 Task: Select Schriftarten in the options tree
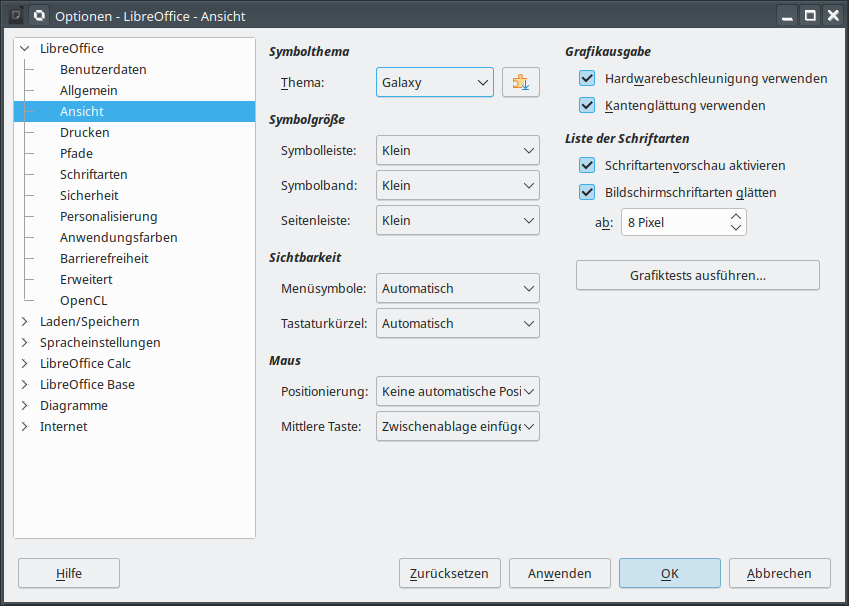point(94,174)
